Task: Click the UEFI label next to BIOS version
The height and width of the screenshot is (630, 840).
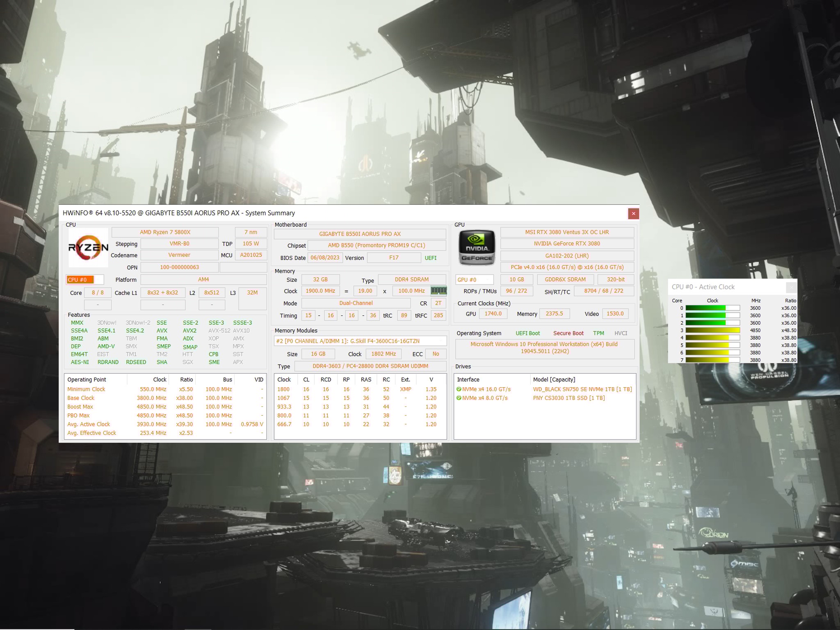Action: 430,258
